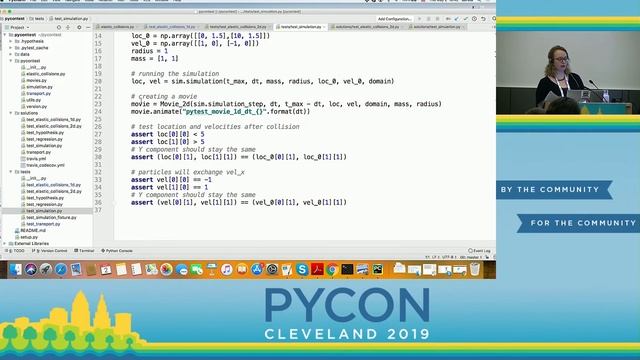
Task: Open the TODO tool window
Action: [x=15, y=251]
